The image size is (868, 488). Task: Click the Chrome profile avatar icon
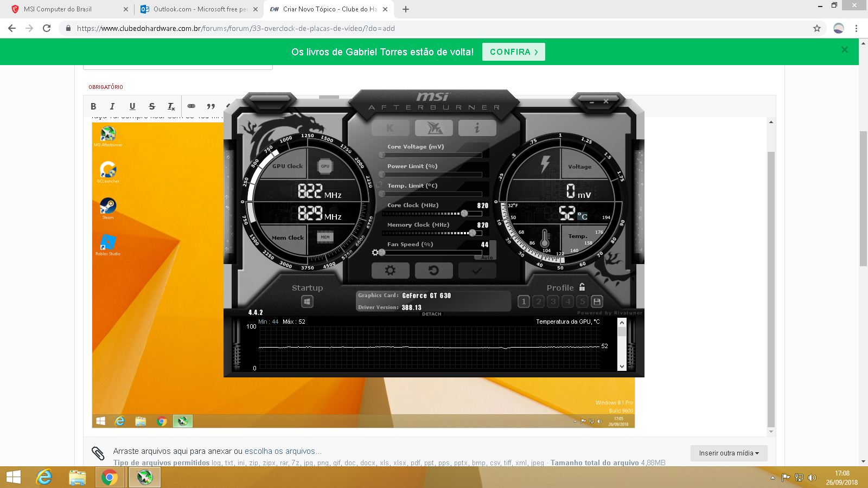(x=839, y=28)
